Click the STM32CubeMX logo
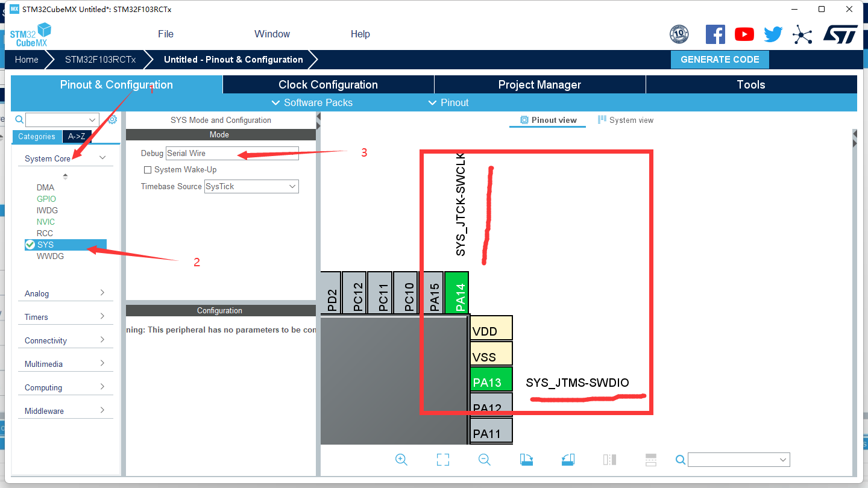Screen dimensions: 868x488 point(31,35)
